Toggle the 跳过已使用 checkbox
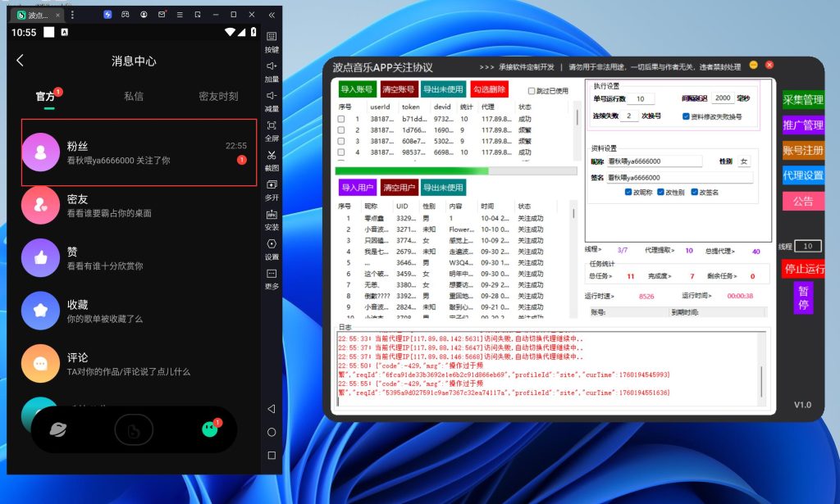This screenshot has width=840, height=504. click(532, 91)
